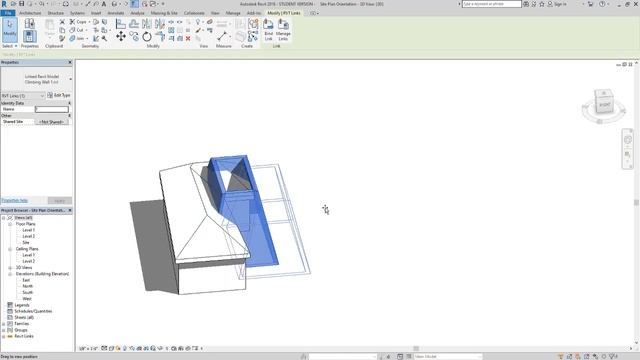The height and width of the screenshot is (360, 640).
Task: Collapse the Floor Plans node
Action: (x=10, y=224)
